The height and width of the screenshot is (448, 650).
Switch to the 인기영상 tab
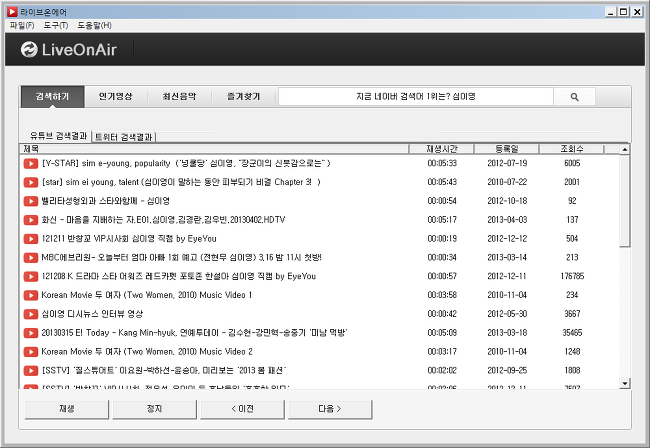(116, 97)
